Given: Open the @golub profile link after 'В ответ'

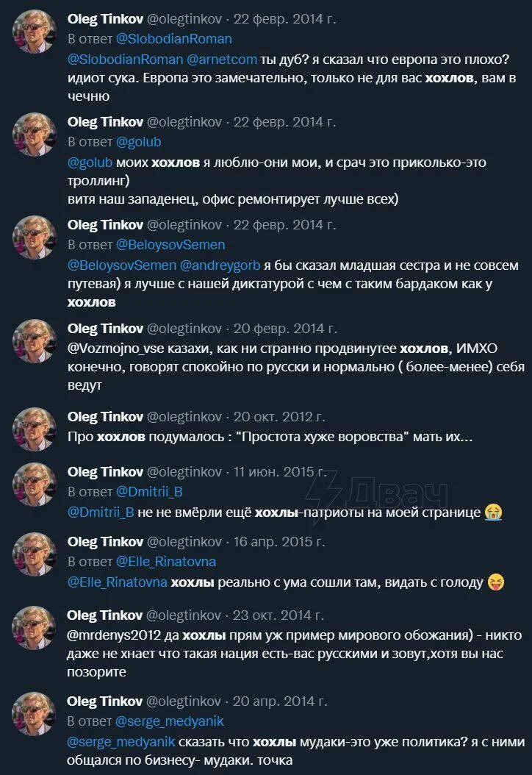Looking at the screenshot, I should [138, 143].
